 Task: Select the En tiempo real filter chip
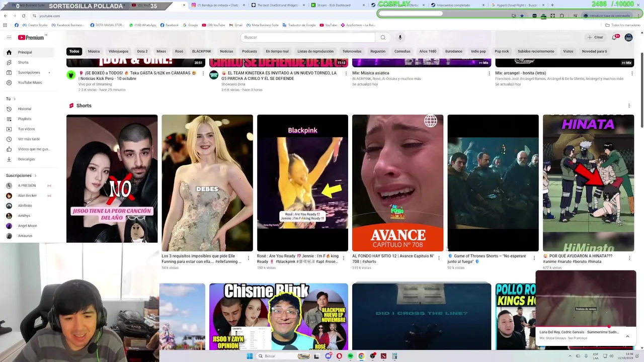[x=277, y=51]
